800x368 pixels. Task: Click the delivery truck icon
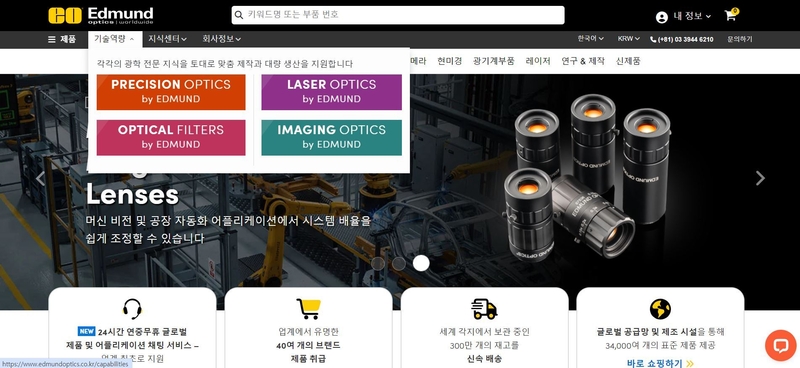tap(484, 309)
